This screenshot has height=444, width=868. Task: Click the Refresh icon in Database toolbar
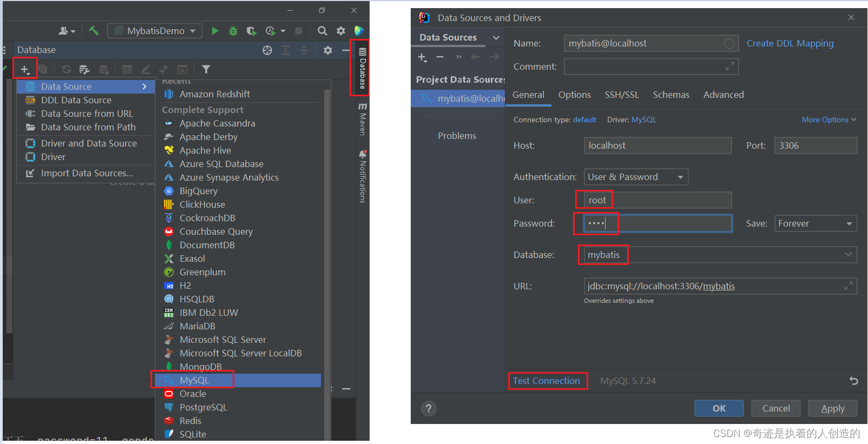pyautogui.click(x=66, y=69)
